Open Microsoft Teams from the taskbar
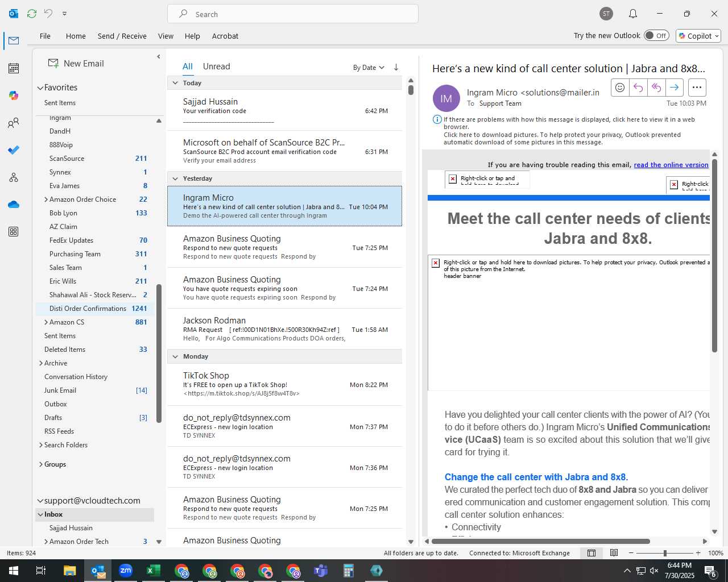The image size is (728, 582). tap(321, 571)
